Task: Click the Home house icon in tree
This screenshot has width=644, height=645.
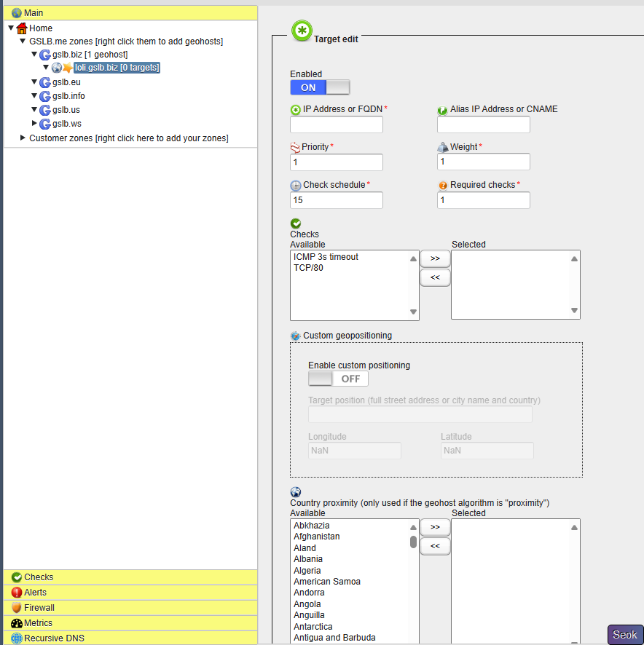Action: 22,28
